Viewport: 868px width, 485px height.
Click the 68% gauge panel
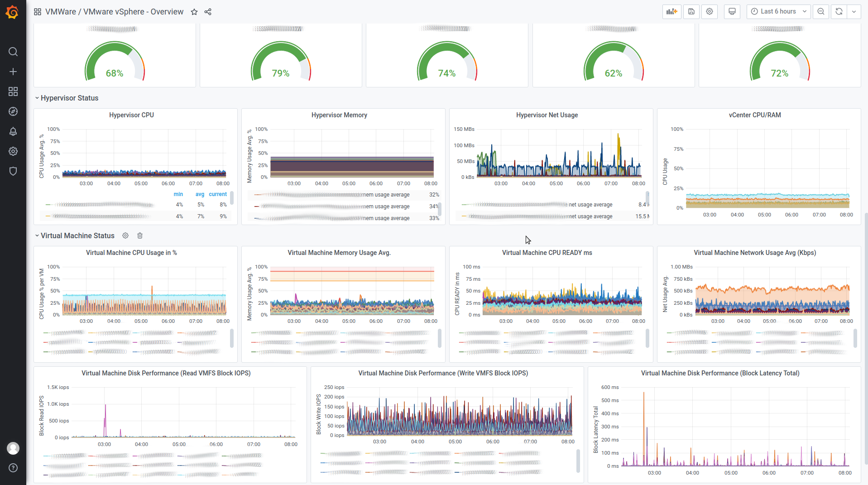pos(115,55)
